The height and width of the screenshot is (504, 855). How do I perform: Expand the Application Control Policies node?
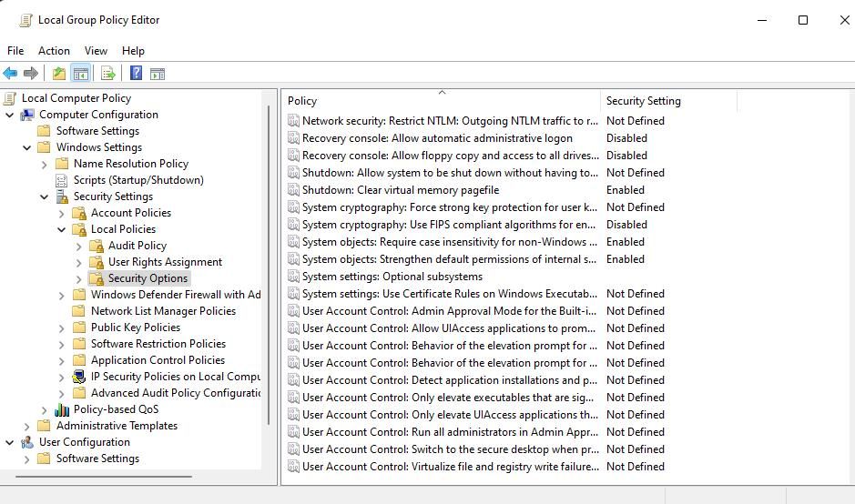(62, 360)
